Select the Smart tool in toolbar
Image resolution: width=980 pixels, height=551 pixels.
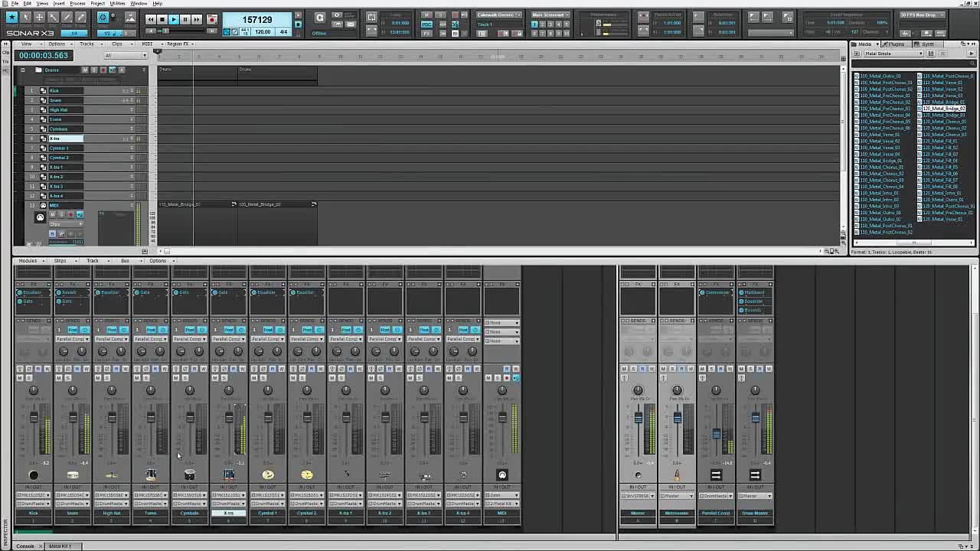tap(11, 17)
